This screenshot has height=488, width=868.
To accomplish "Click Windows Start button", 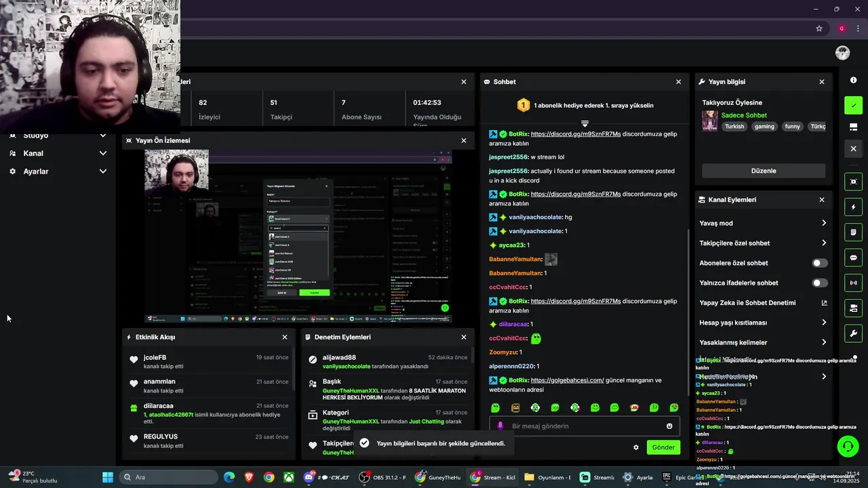I will [x=108, y=477].
